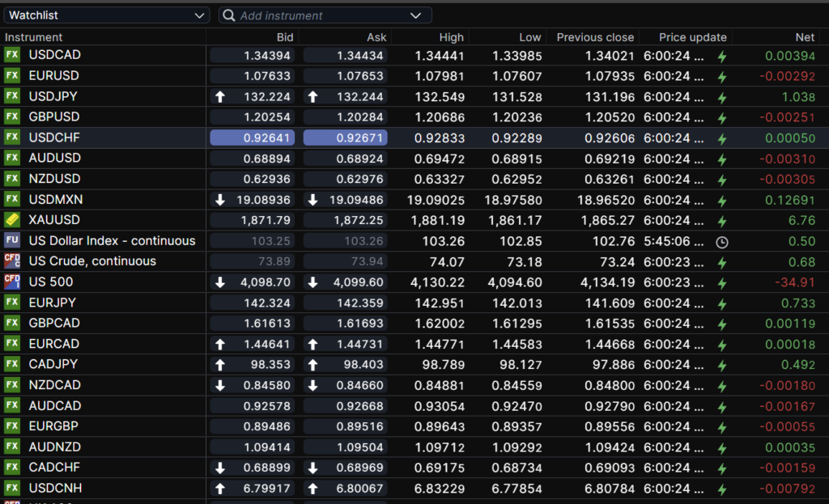Click the USDMXN ask price 19.09486
Screen dimensions: 829x504
point(346,199)
